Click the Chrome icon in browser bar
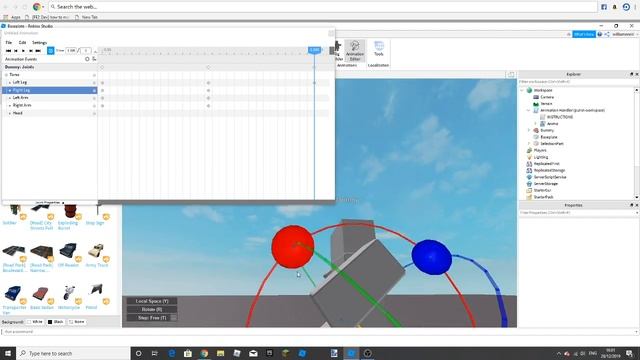640x360 pixels. pos(37,7)
